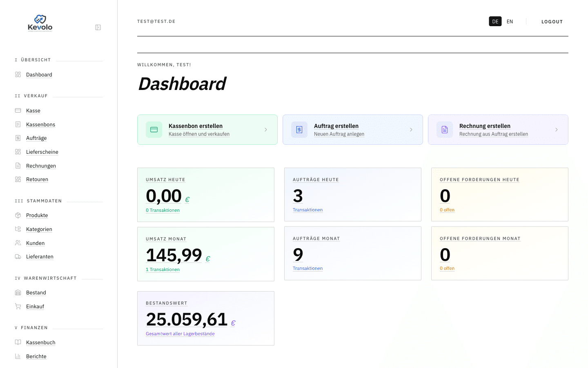Open Kategorien in the sidebar
Image resolution: width=588 pixels, height=368 pixels.
(x=39, y=229)
